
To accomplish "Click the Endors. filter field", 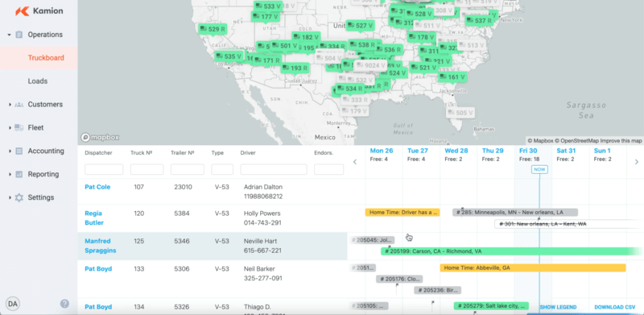I will tap(329, 169).
